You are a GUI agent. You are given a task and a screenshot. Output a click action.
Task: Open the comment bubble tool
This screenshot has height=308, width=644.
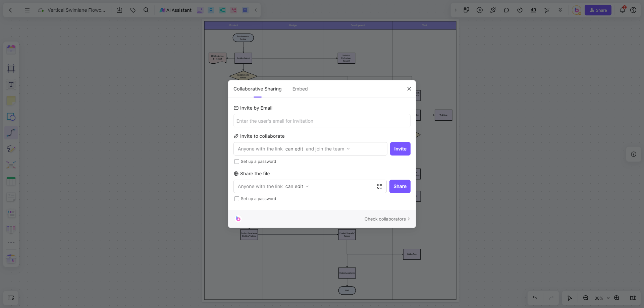pos(506,10)
